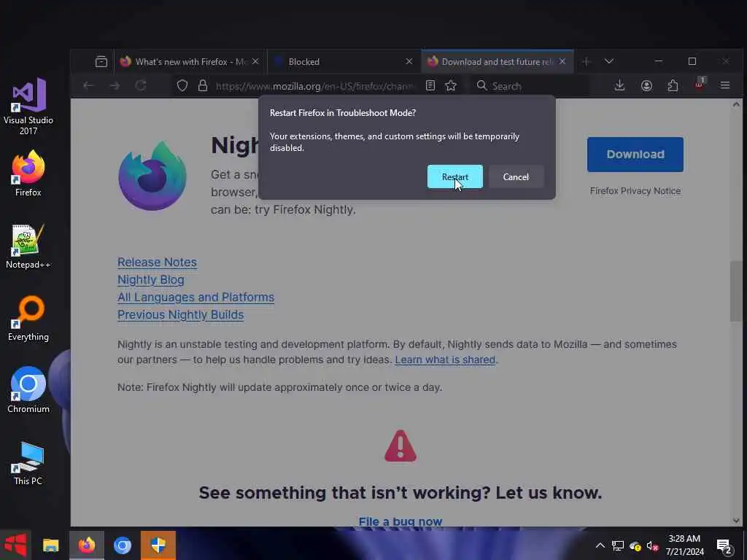The image size is (747, 560).
Task: Select the This PC desktop icon
Action: click(28, 463)
